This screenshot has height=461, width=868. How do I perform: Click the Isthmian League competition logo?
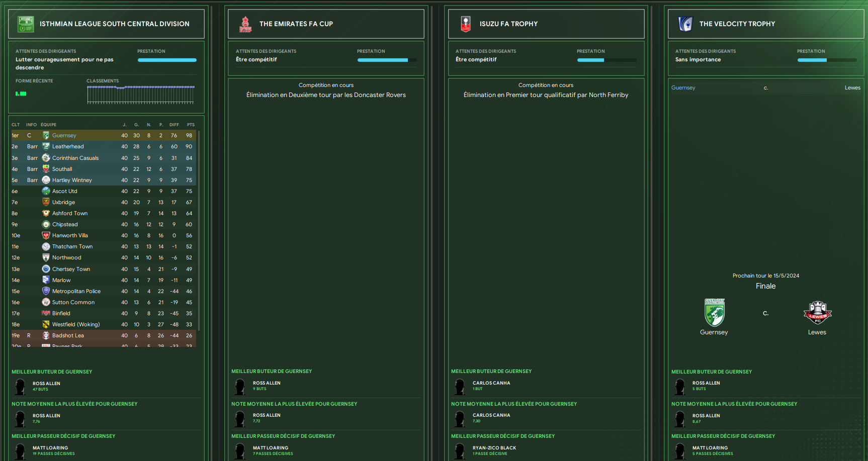pyautogui.click(x=26, y=24)
